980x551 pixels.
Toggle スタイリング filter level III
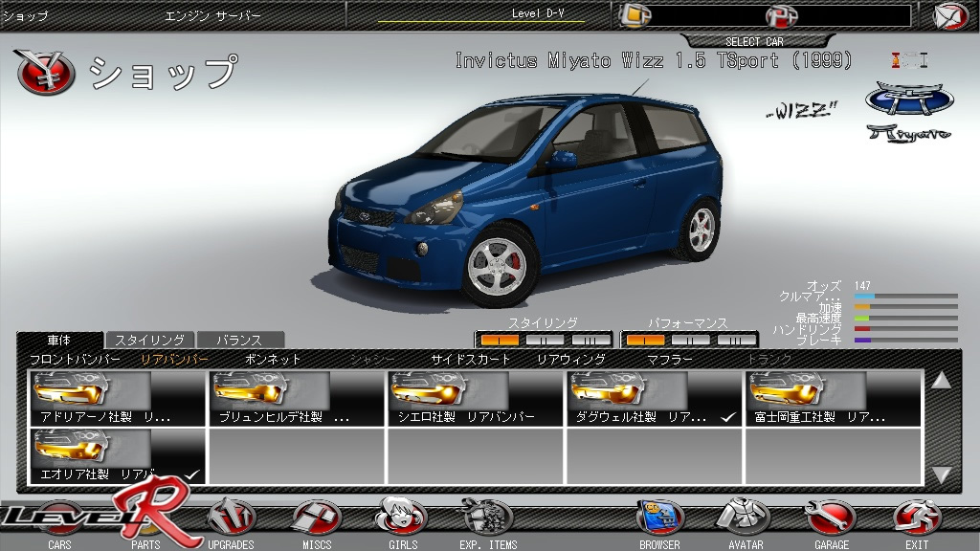pos(590,340)
